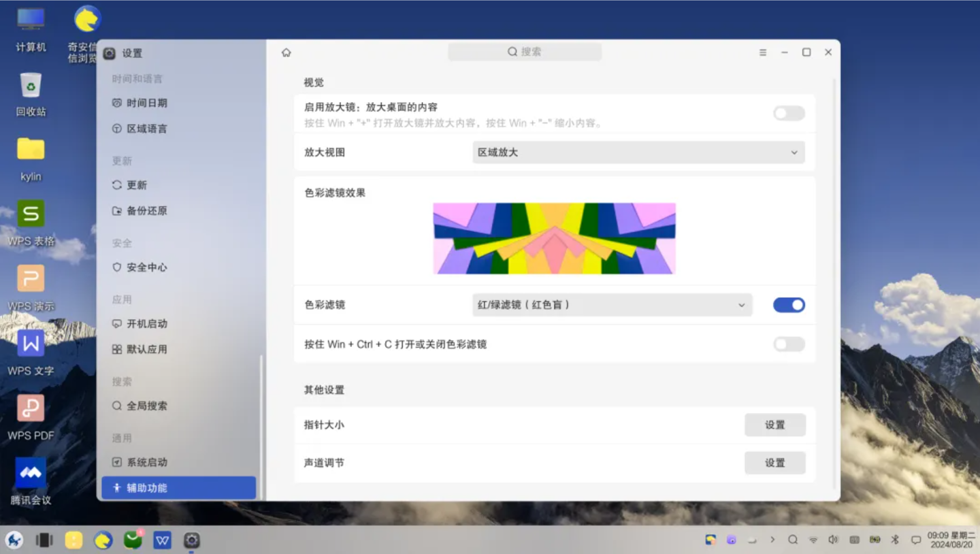Click the color filter preview image
Screen dimensions: 980x554
click(x=553, y=238)
